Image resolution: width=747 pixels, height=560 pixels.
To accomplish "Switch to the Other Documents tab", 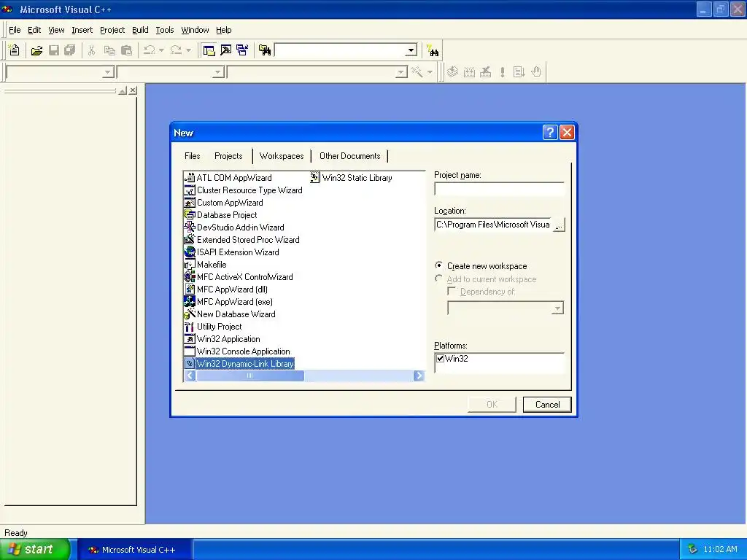I will tap(349, 156).
